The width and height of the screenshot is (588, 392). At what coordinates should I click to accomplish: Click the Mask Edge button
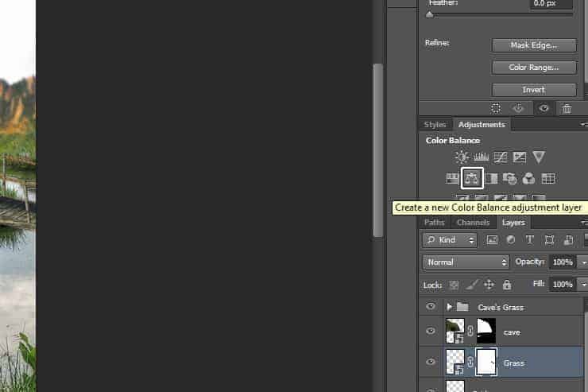pos(534,45)
